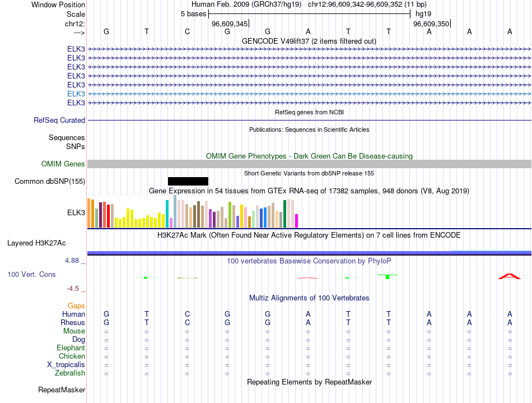Click the light-blue ELK3 transcript label
Viewport: 532px width, 403px height.
(x=76, y=94)
